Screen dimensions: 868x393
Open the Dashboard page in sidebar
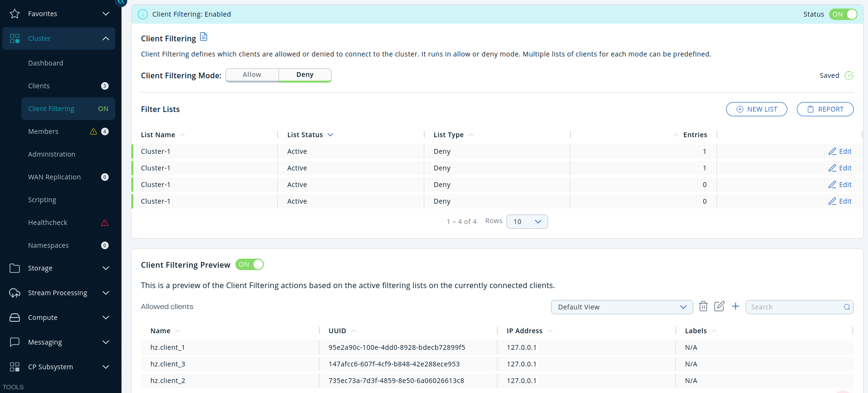[x=46, y=63]
